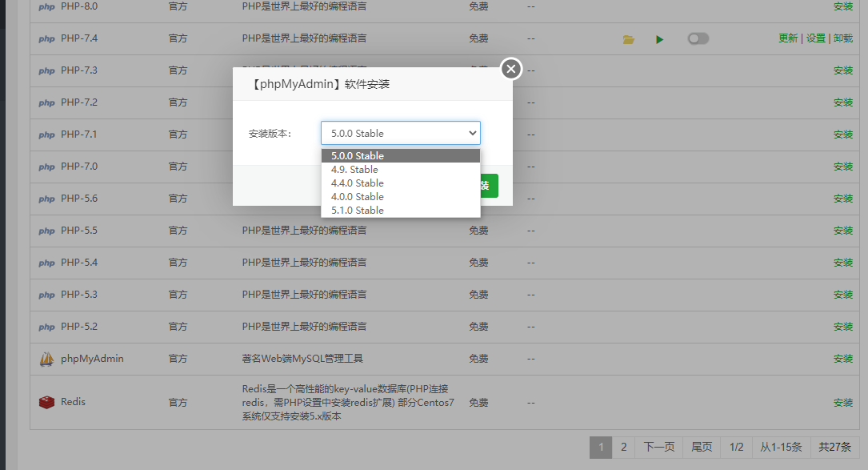Click the 【phpMyAdmin】软件安装 dialog title
This screenshot has height=470, width=868.
[319, 84]
